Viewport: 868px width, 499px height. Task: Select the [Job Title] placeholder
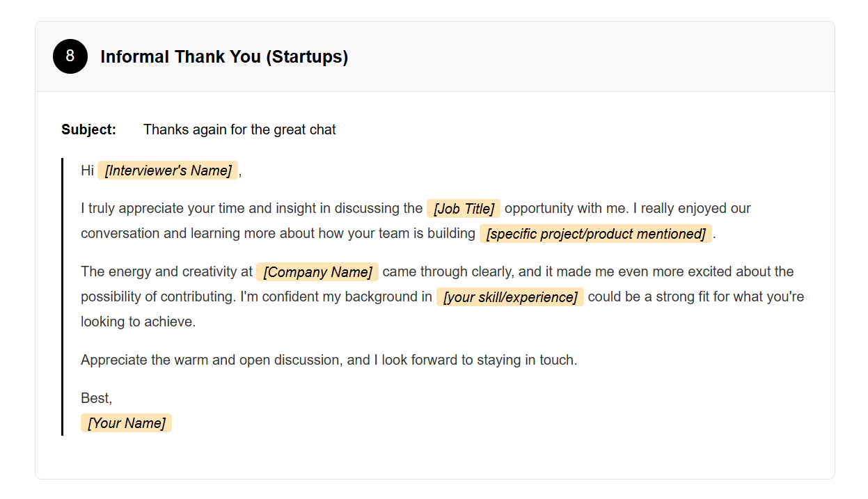point(464,209)
